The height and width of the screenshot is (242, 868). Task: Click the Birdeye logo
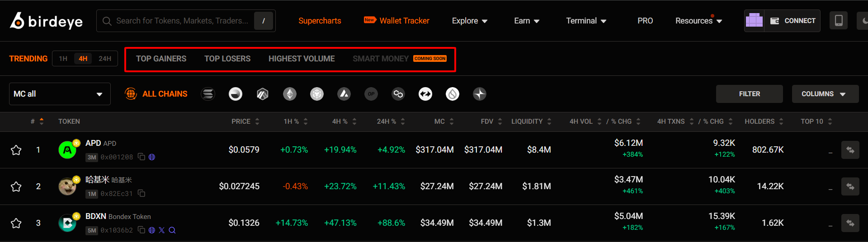[46, 21]
